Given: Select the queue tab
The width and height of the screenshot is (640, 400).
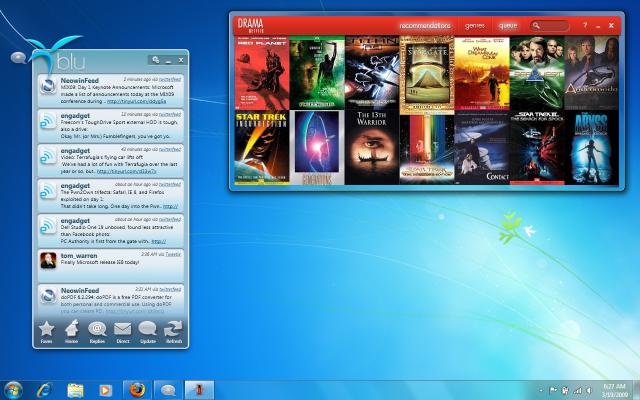Looking at the screenshot, I should [508, 25].
